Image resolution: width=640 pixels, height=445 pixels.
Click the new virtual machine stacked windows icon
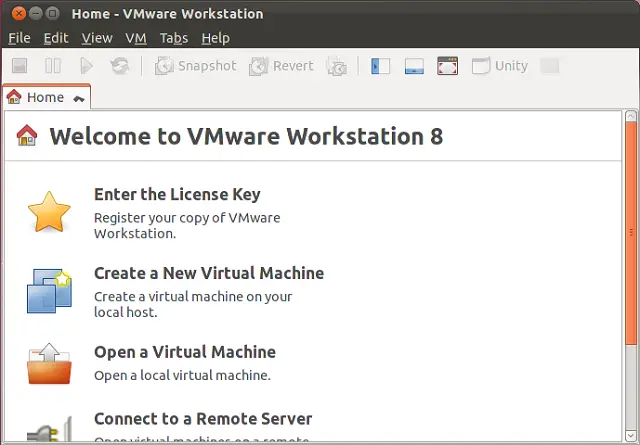coord(50,291)
